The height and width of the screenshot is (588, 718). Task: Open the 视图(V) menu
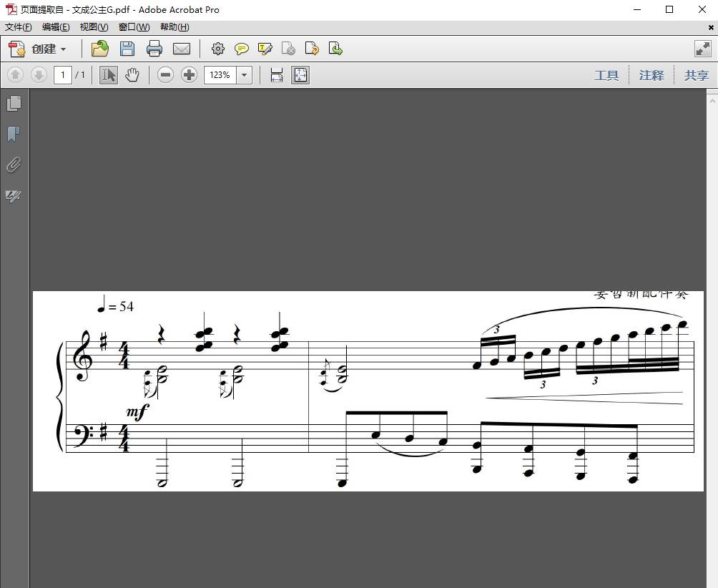pos(94,27)
